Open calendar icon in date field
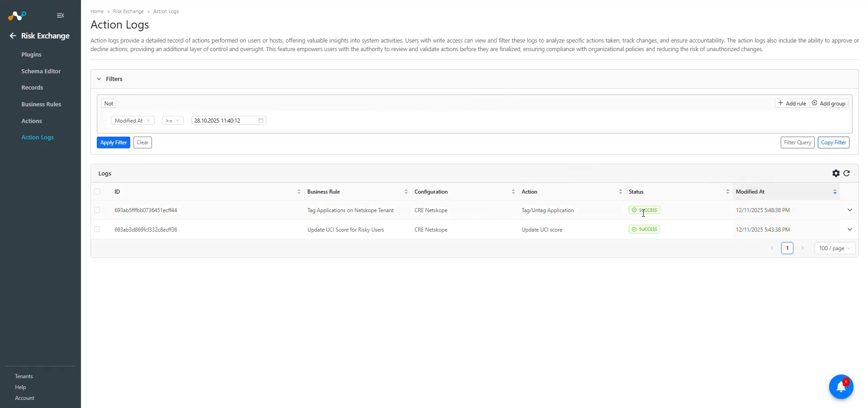The image size is (868, 408). pos(261,120)
